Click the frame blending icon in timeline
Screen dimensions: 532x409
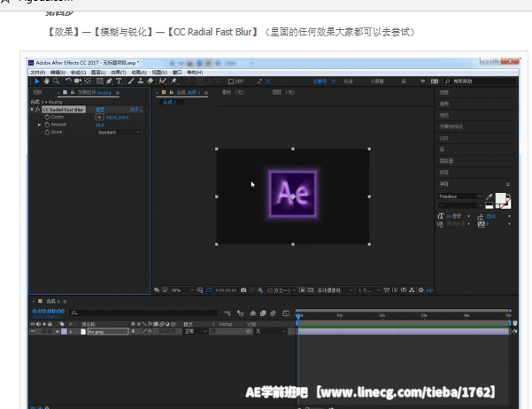point(263,313)
